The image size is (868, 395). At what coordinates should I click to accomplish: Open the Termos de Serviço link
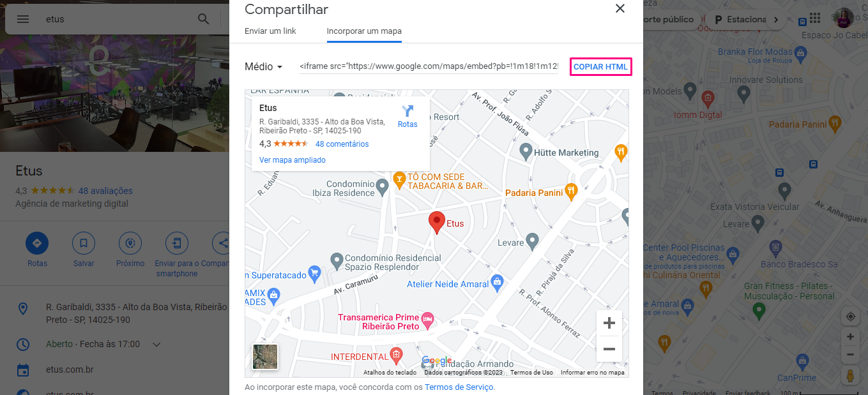coord(459,387)
